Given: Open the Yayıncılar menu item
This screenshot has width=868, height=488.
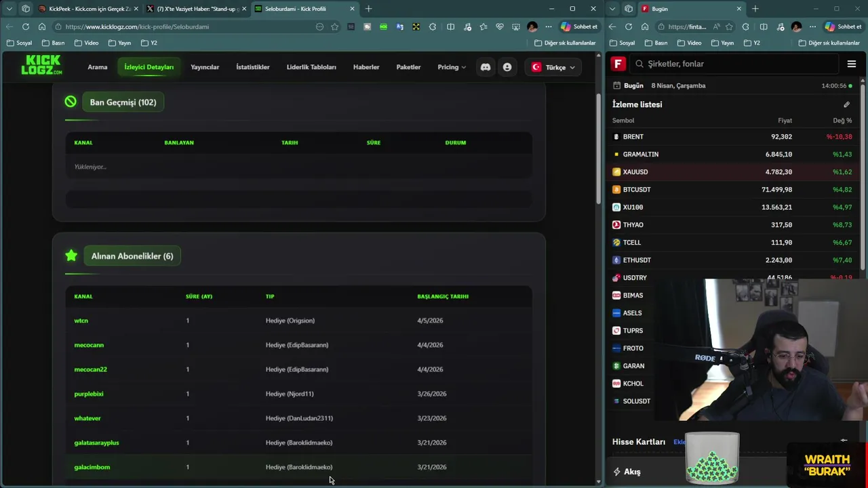Looking at the screenshot, I should tap(205, 67).
